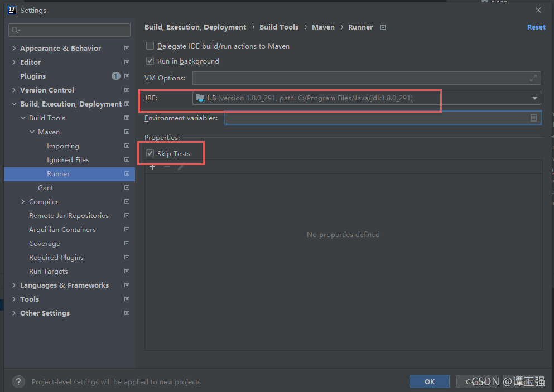Expand the Tools section
This screenshot has height=392, width=554.
pos(14,299)
